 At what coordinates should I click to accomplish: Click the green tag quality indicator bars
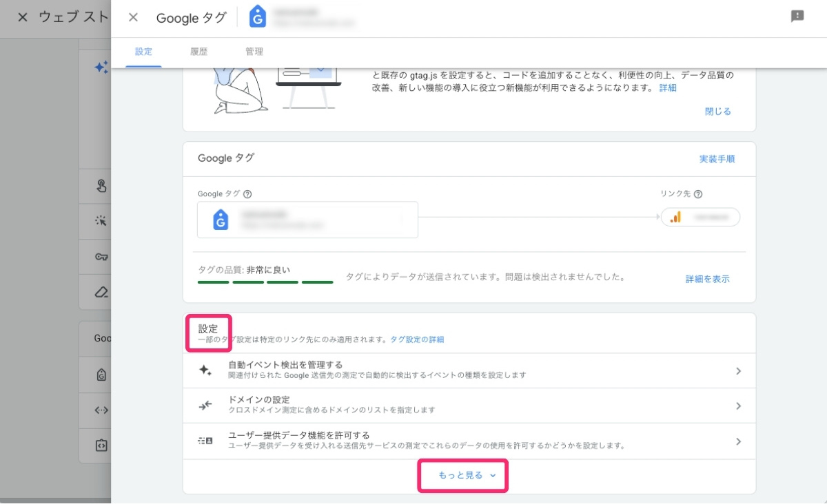click(265, 282)
